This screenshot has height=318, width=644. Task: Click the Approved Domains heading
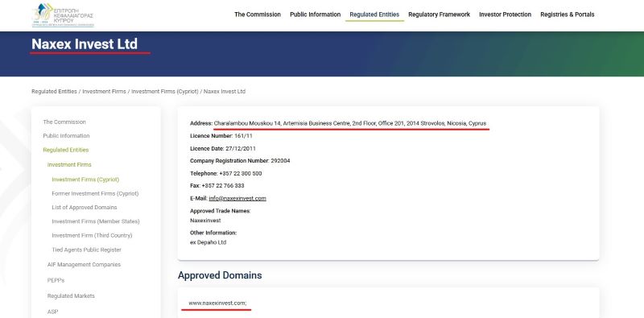(x=220, y=275)
